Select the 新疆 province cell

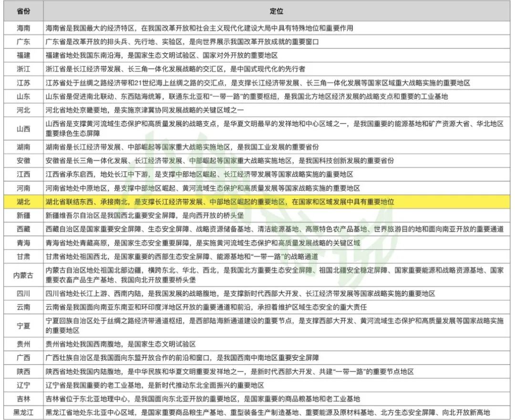point(23,215)
